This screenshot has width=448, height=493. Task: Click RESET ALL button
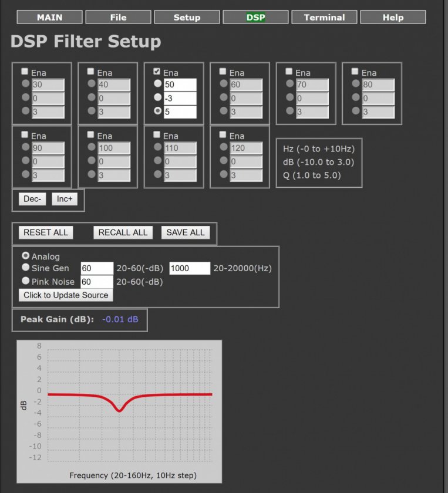(x=46, y=232)
